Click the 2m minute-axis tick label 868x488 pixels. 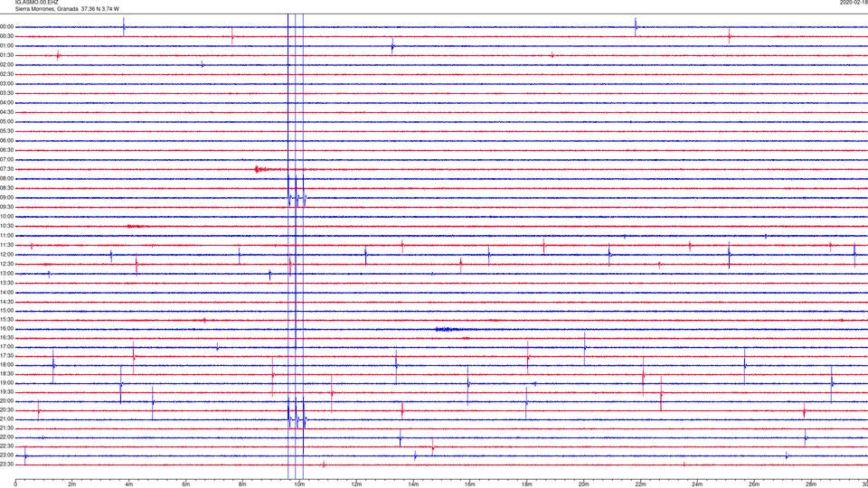pos(72,484)
